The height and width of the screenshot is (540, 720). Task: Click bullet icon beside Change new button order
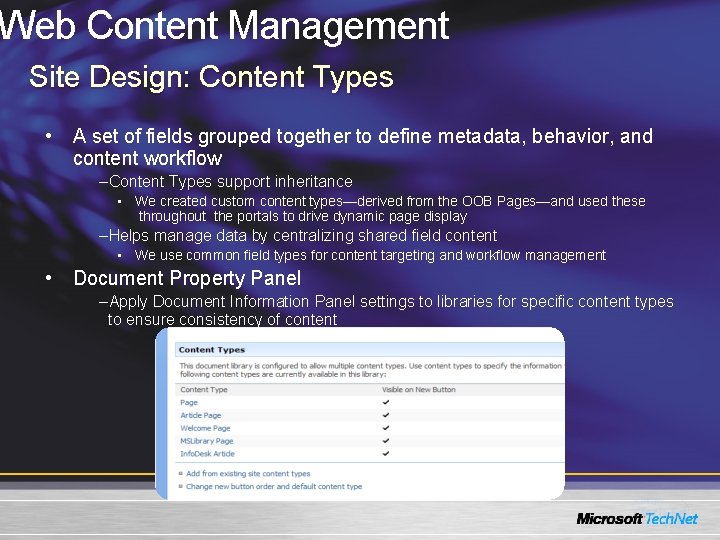(181, 486)
